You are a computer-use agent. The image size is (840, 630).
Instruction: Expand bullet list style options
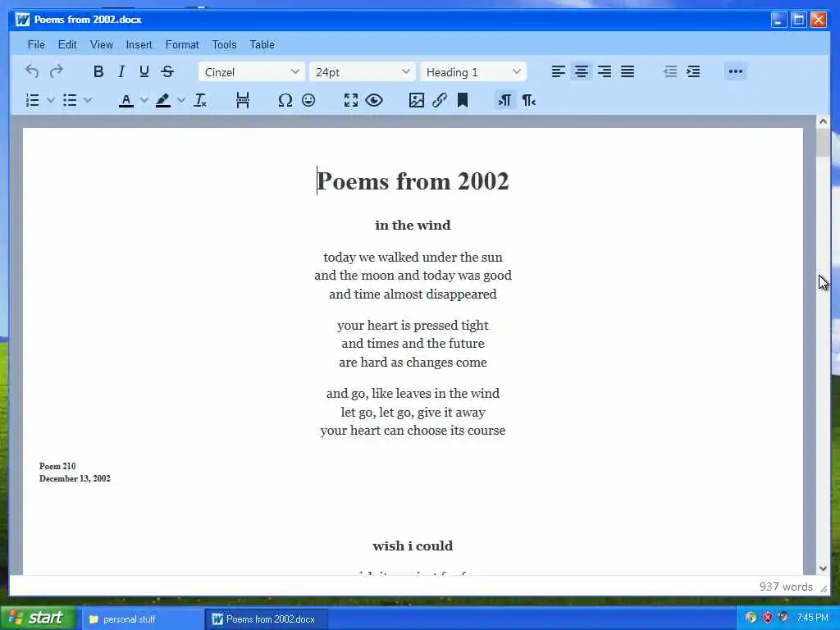[88, 100]
